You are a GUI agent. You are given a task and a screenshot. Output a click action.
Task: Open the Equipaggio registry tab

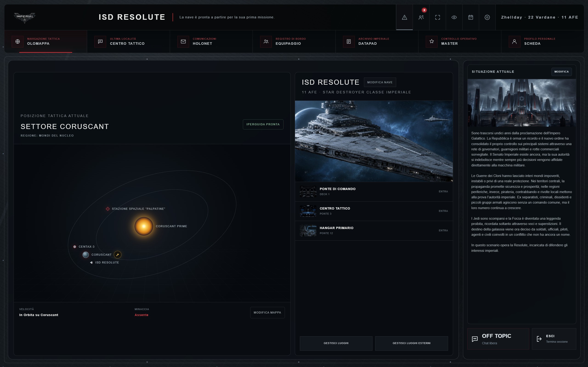[294, 41]
